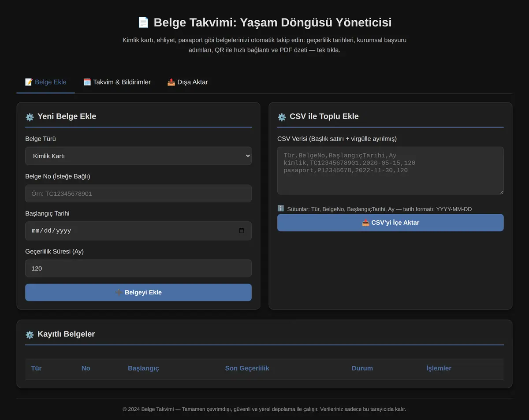Click the info icon before Sütunlar hint
Image resolution: width=529 pixels, height=420 pixels.
pos(281,208)
